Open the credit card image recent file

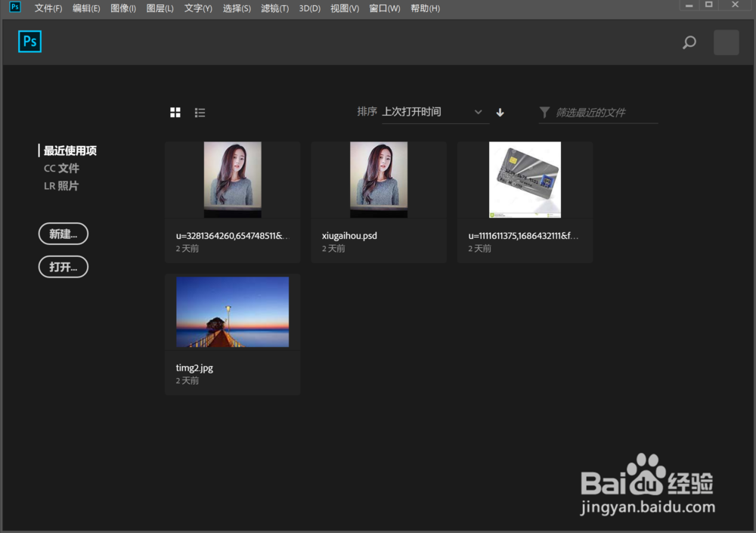[525, 179]
